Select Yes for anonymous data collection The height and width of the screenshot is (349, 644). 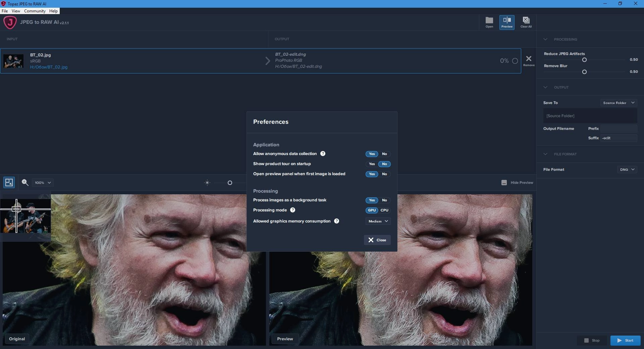tap(372, 154)
